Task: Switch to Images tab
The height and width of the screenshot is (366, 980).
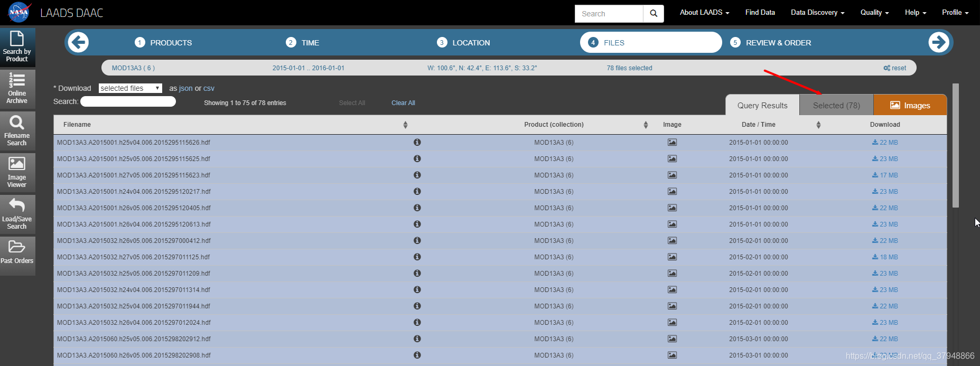Action: coord(910,105)
